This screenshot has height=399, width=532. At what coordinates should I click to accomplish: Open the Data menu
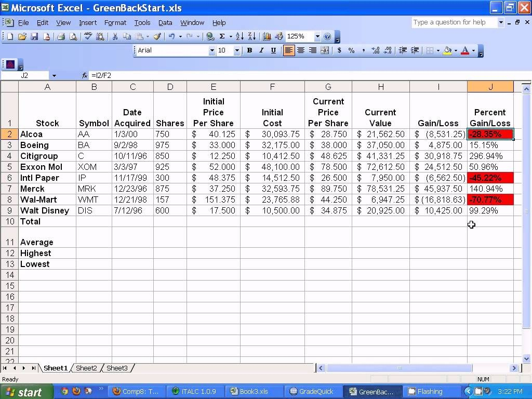coord(165,22)
